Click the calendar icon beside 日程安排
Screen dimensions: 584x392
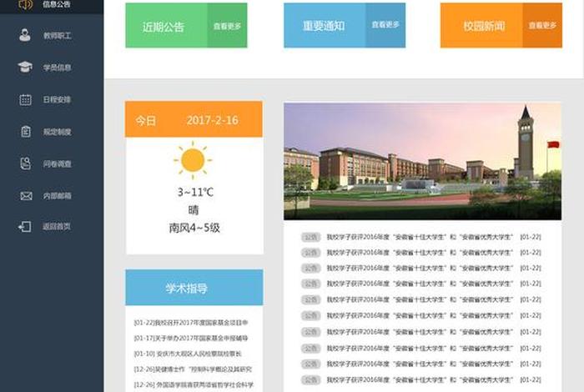tap(25, 99)
